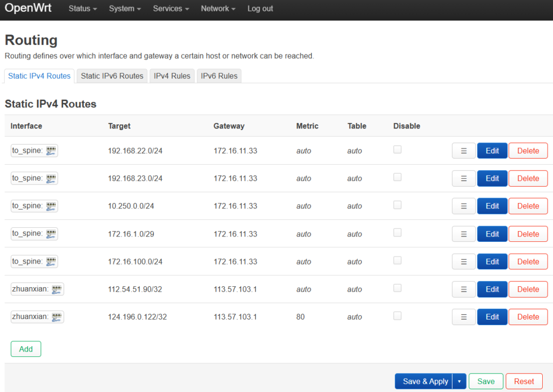Click the OpenWrt logo in header

(28, 9)
